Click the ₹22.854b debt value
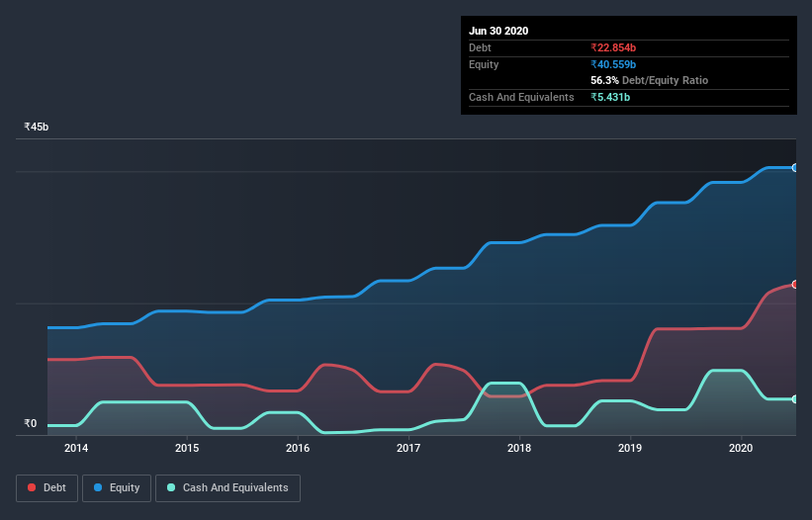Screen dimensions: 812x520 [613, 47]
